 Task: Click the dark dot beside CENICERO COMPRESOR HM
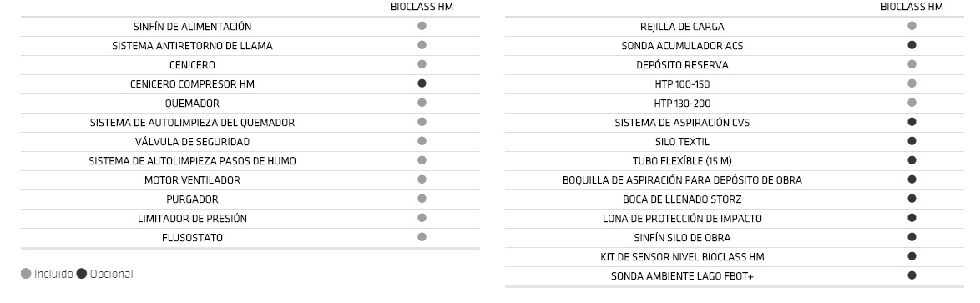pyautogui.click(x=422, y=83)
